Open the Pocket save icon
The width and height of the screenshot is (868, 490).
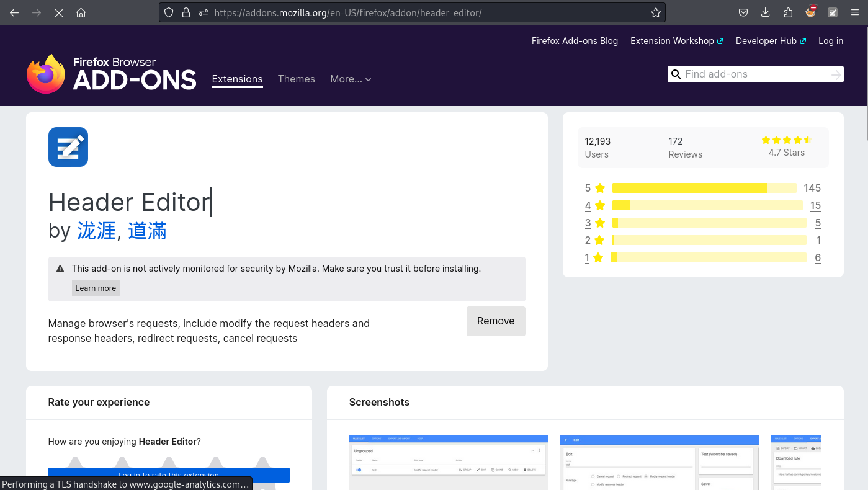pos(743,12)
